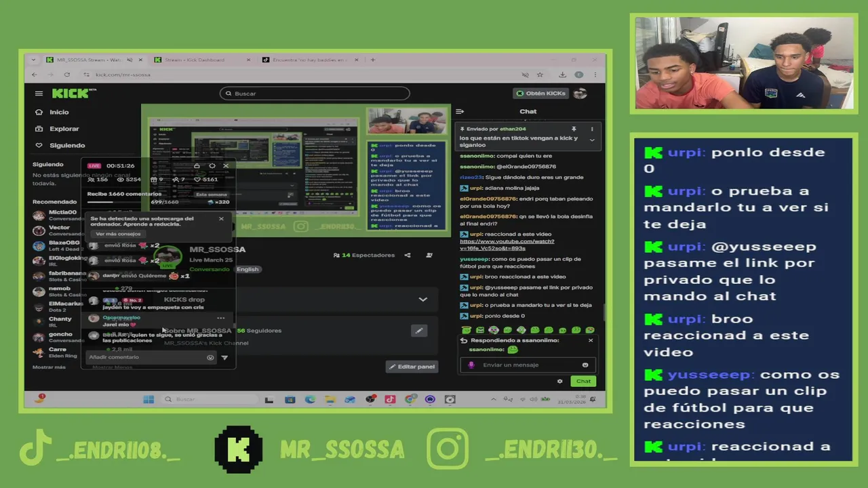This screenshot has height=488, width=868.
Task: Open comment filter funnel icon
Action: click(x=224, y=357)
